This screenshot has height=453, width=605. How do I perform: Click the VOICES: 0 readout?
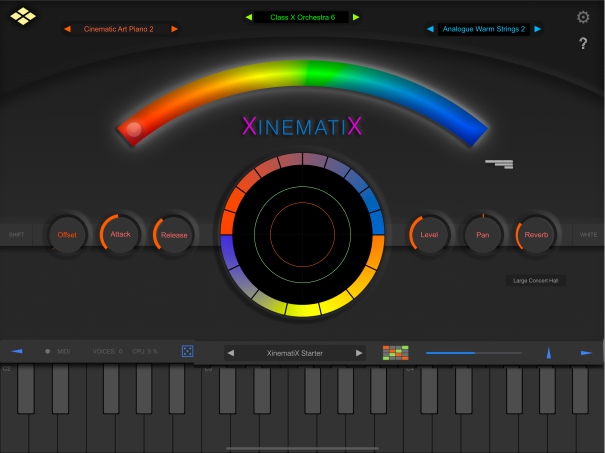point(108,351)
